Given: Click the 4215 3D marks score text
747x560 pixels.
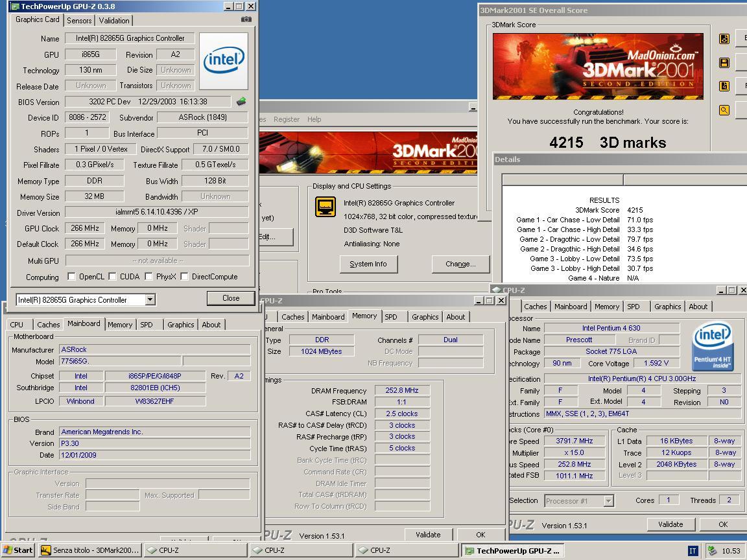Looking at the screenshot, I should click(x=608, y=143).
